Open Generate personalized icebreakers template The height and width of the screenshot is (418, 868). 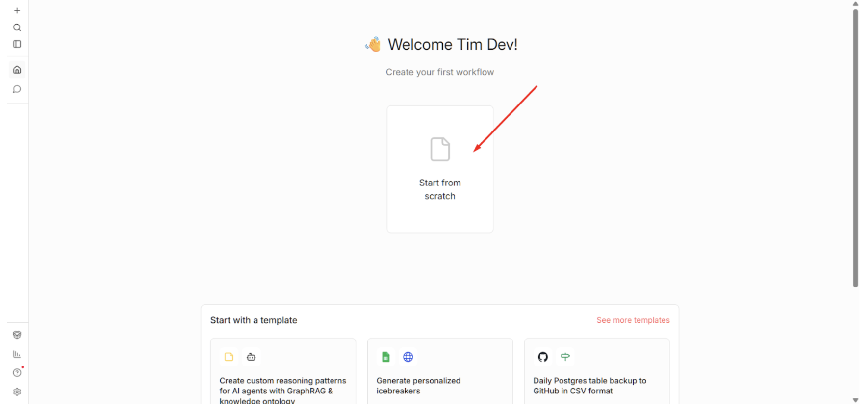tap(440, 371)
